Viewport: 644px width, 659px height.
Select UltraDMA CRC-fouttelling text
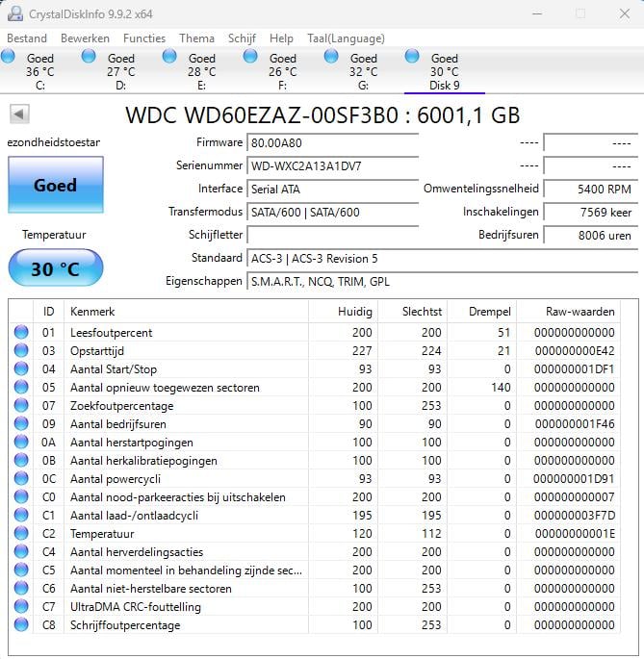(136, 606)
